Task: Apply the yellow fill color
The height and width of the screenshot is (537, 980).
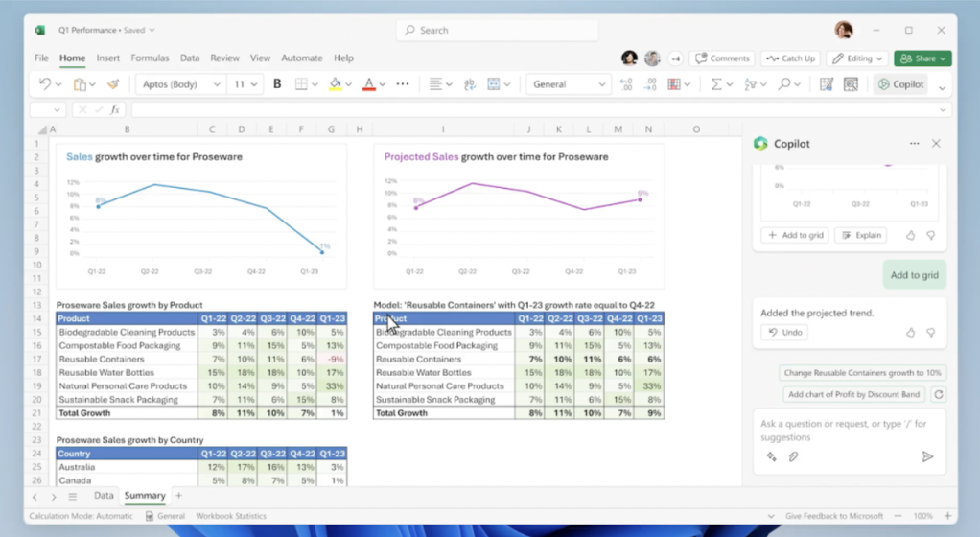Action: click(x=336, y=83)
